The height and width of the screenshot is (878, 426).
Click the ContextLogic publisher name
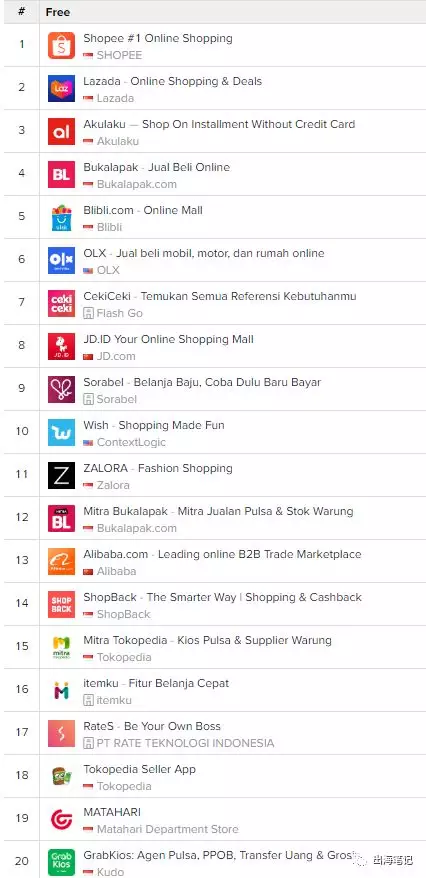click(x=132, y=442)
